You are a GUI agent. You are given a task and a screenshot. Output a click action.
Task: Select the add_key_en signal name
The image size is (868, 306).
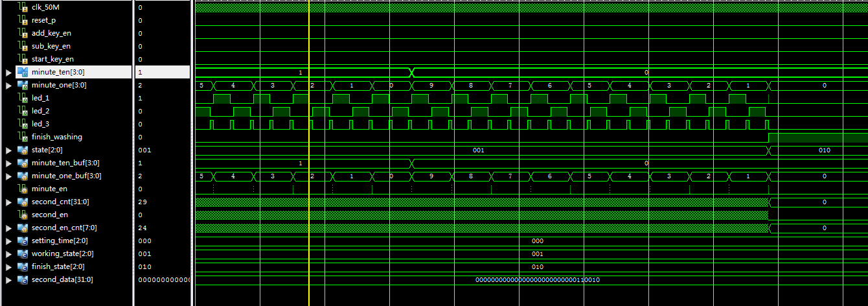pos(51,33)
